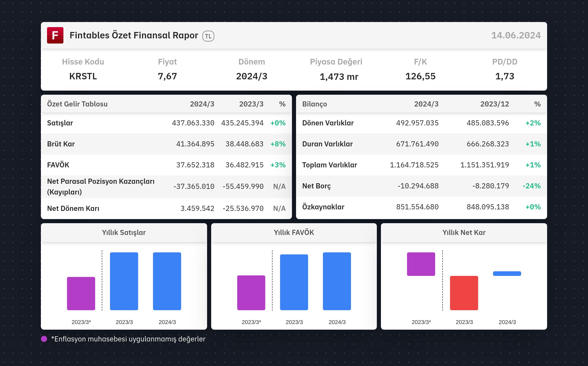Click the Yıllık Satışlar chart title

(x=124, y=233)
